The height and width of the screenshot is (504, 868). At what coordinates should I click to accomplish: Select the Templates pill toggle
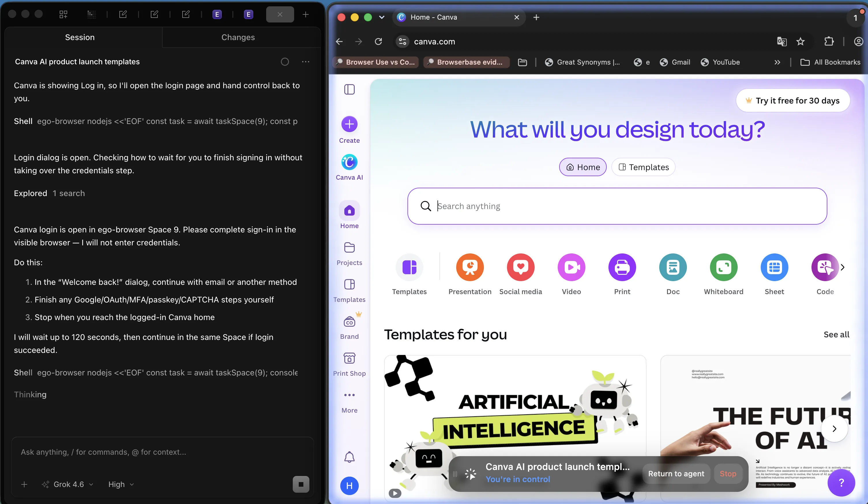click(x=643, y=167)
